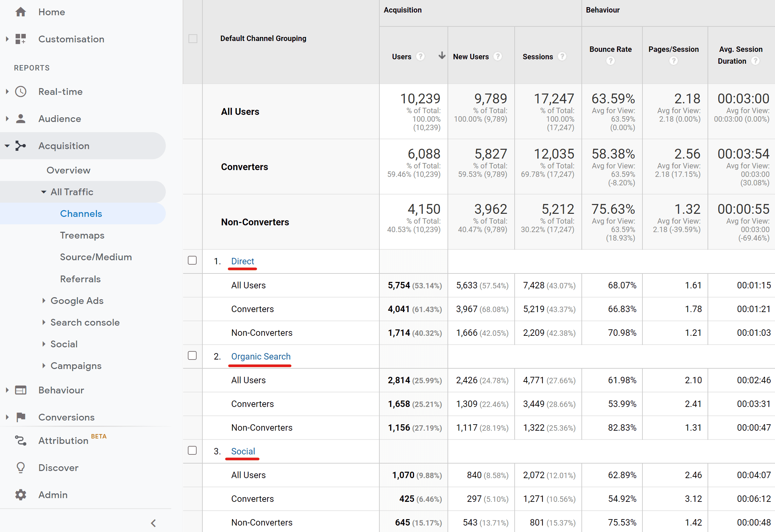Click the Direct channel link
775x532 pixels.
(242, 261)
